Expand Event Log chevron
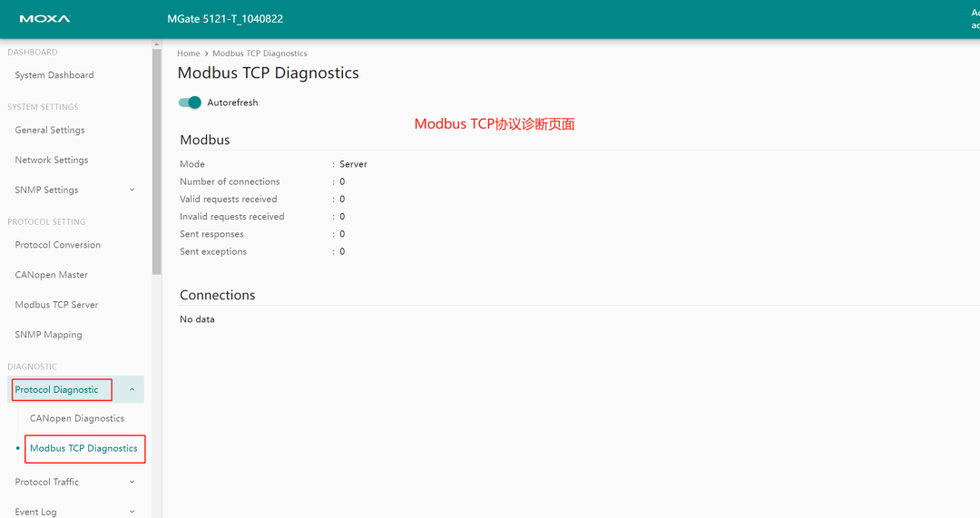The image size is (980, 518). [x=132, y=513]
